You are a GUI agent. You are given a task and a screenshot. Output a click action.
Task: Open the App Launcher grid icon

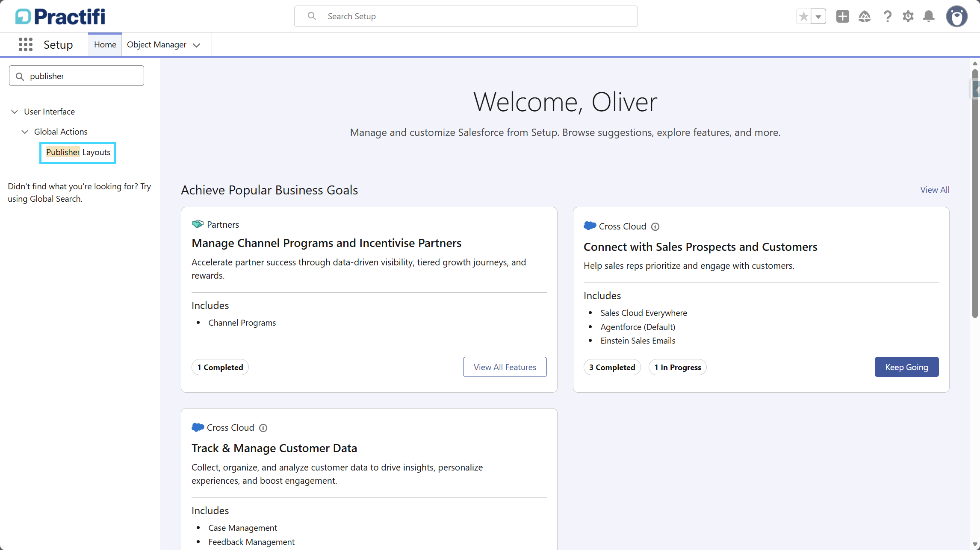tap(26, 44)
